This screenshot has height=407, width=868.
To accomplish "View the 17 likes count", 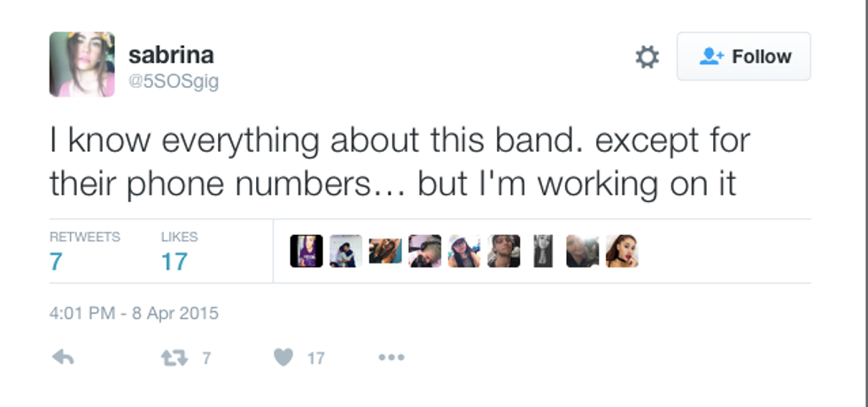I will tap(174, 261).
